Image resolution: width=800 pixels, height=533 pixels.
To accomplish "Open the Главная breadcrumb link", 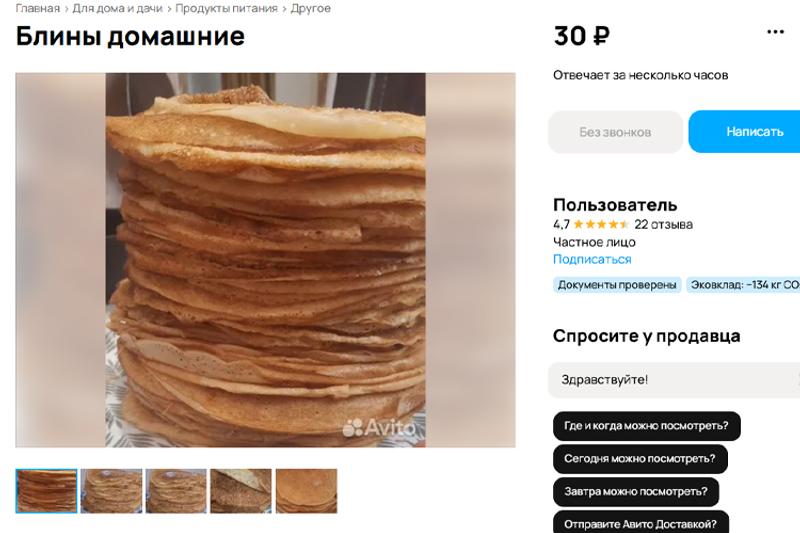I will (37, 8).
